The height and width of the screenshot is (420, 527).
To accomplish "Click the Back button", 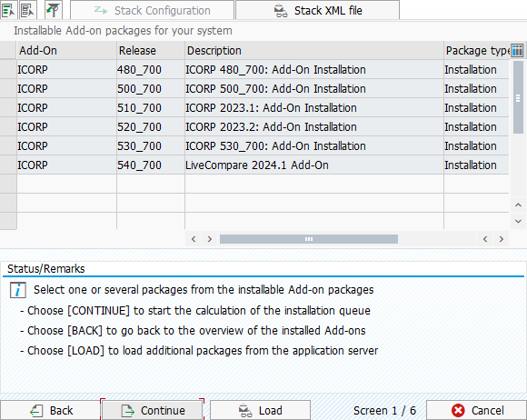I will (50, 411).
